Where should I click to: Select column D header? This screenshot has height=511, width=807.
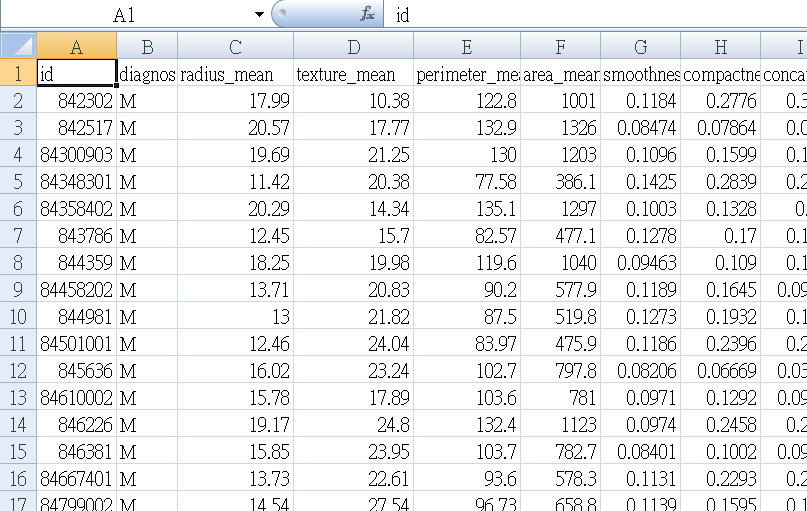pyautogui.click(x=354, y=47)
